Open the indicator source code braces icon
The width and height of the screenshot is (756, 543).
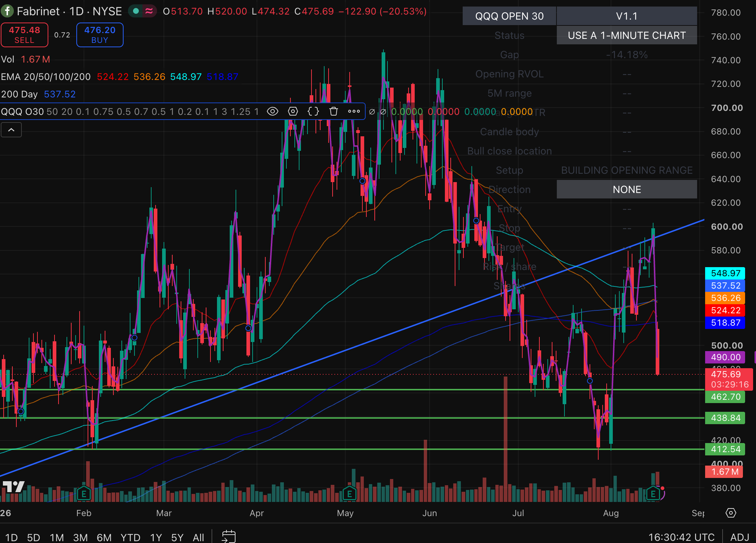point(313,112)
